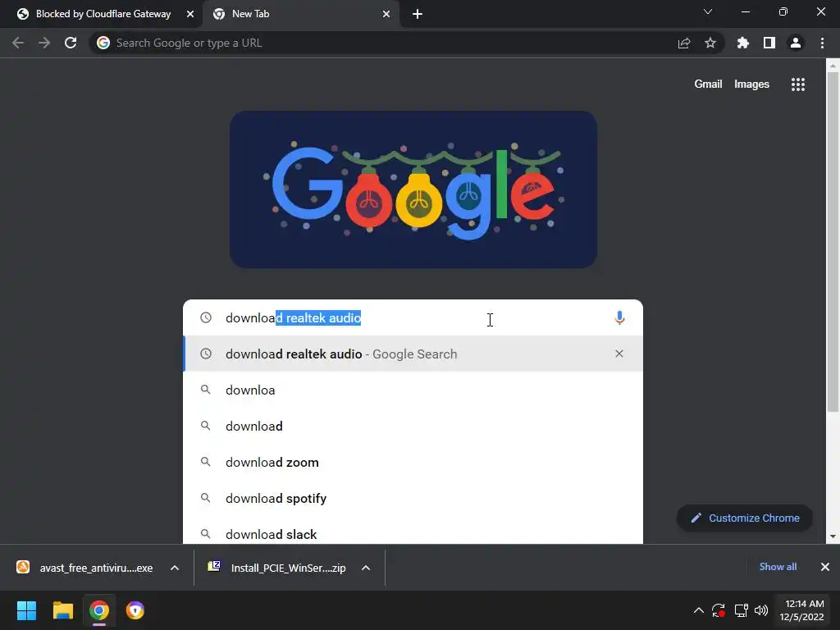This screenshot has width=840, height=630.
Task: Go back using the browser back arrow
Action: [x=18, y=43]
